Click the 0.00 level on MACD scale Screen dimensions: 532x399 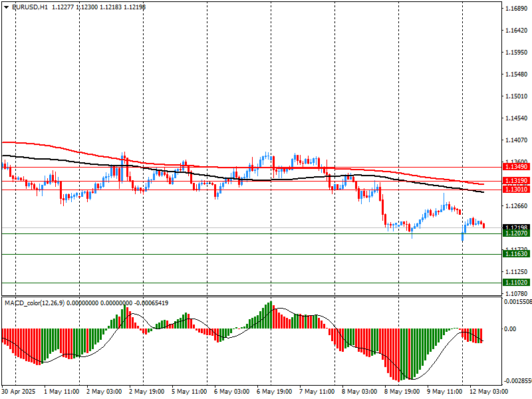[x=511, y=329]
